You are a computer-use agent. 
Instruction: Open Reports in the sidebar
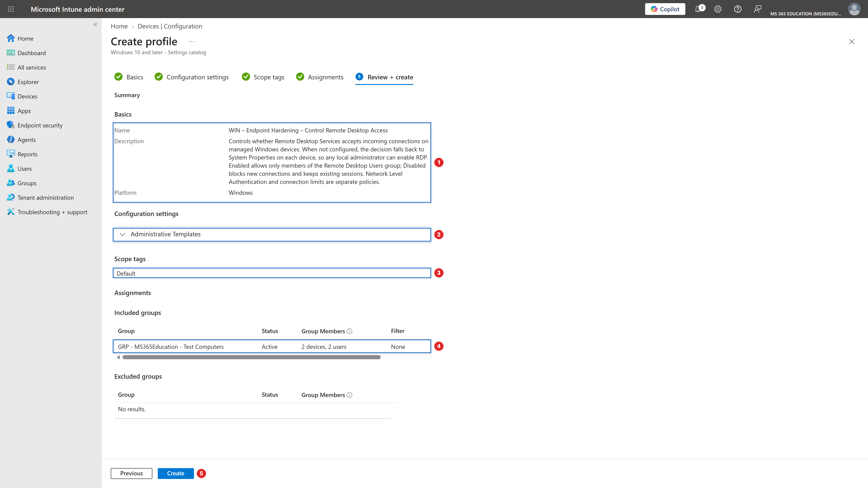(x=27, y=154)
